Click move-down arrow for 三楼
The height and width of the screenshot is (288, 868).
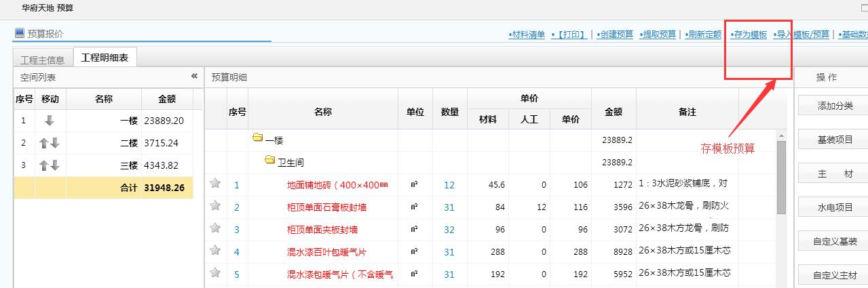point(55,165)
